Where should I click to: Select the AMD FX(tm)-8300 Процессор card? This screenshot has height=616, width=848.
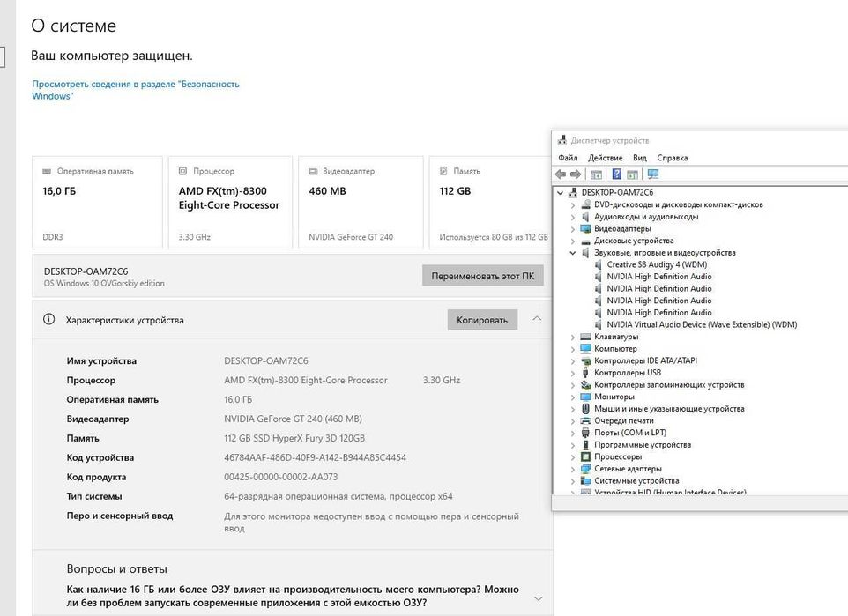tap(230, 203)
